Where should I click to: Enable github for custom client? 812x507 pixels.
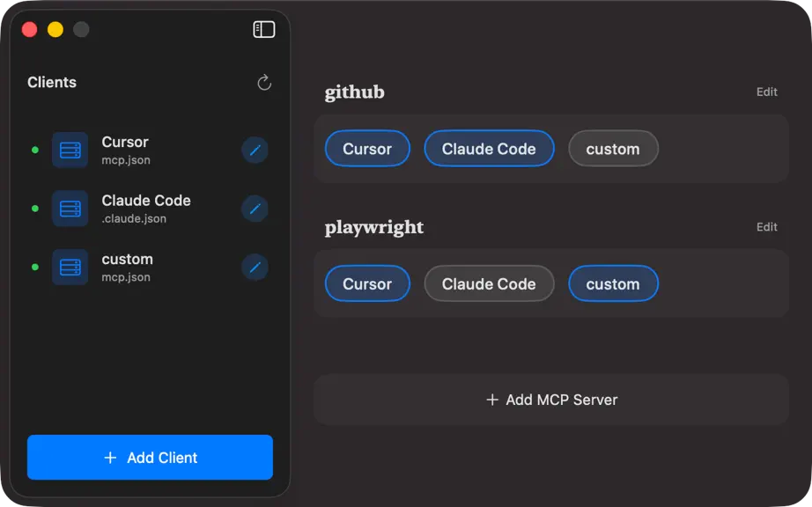tap(613, 149)
